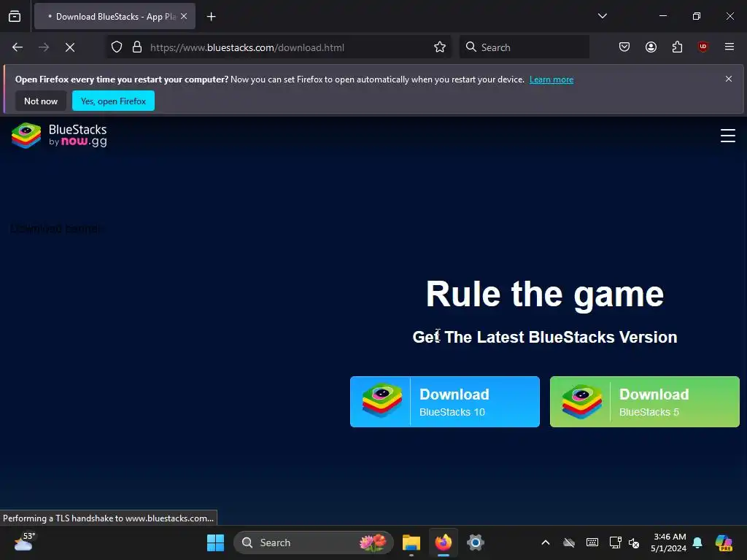This screenshot has width=747, height=560.
Task: Bookmark this page with star icon
Action: tap(440, 47)
